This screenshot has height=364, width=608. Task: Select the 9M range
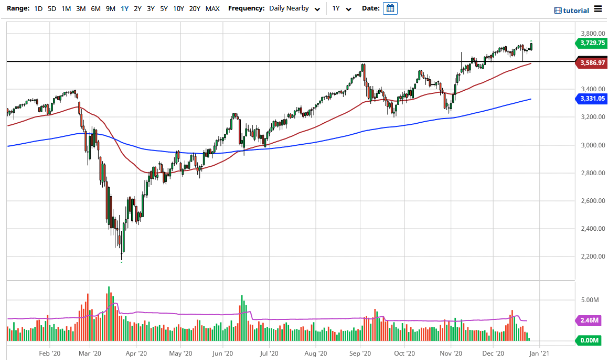point(110,8)
